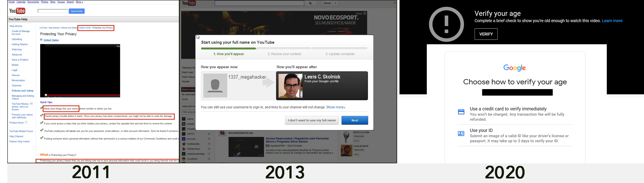Click the magnifier search button in YouTube header
The height and width of the screenshot is (183, 644).
click(310, 3)
